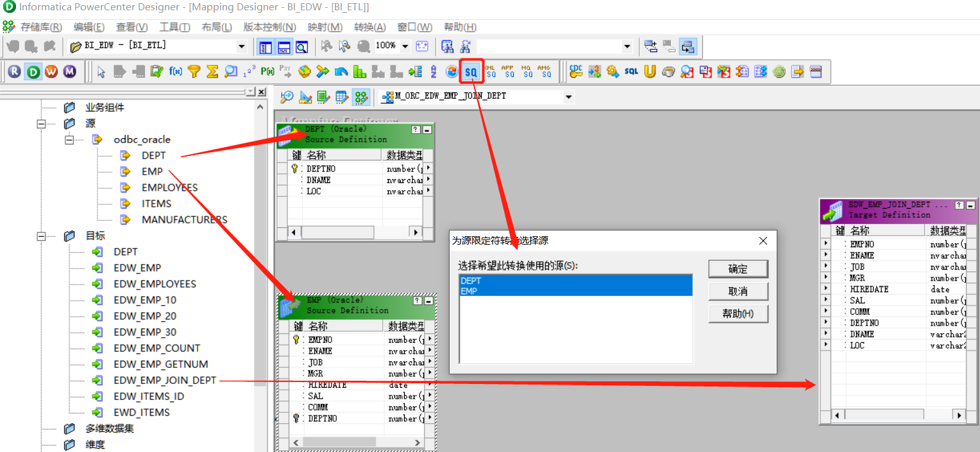Open the Target Designer tool icon
Screen dimensions: 980x452
point(305,97)
